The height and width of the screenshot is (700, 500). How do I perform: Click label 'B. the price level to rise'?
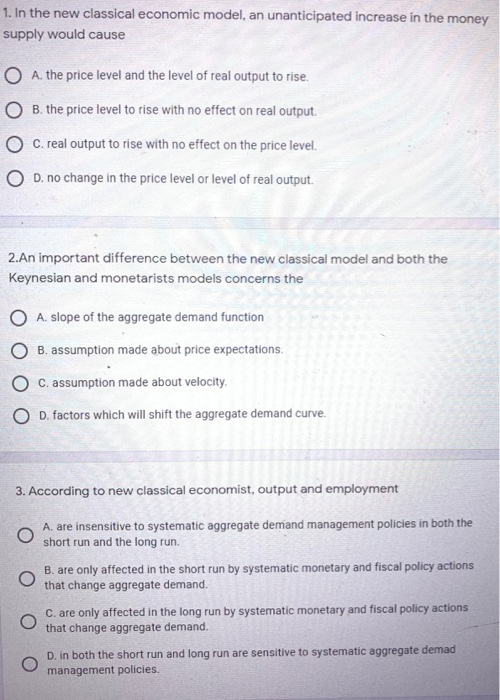pyautogui.click(x=175, y=110)
